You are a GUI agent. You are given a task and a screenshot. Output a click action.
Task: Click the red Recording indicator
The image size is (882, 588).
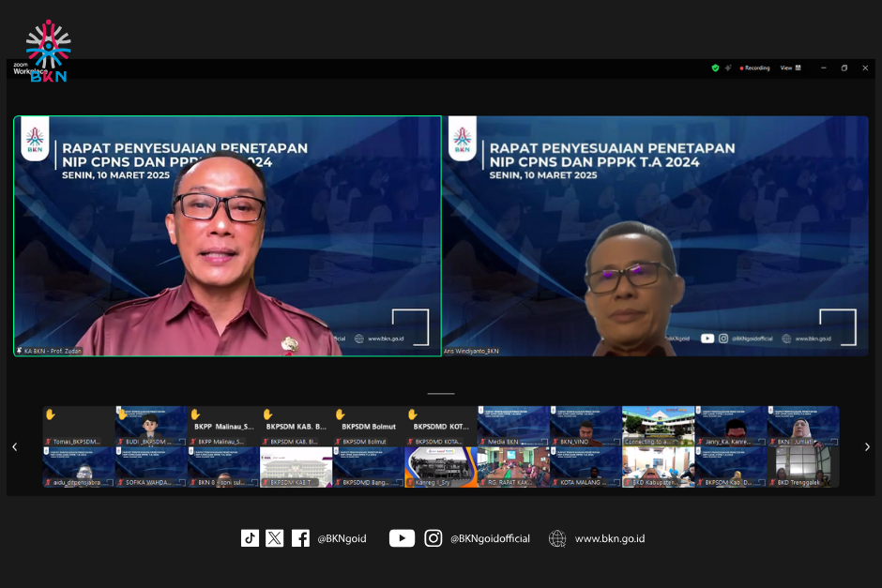[x=754, y=68]
